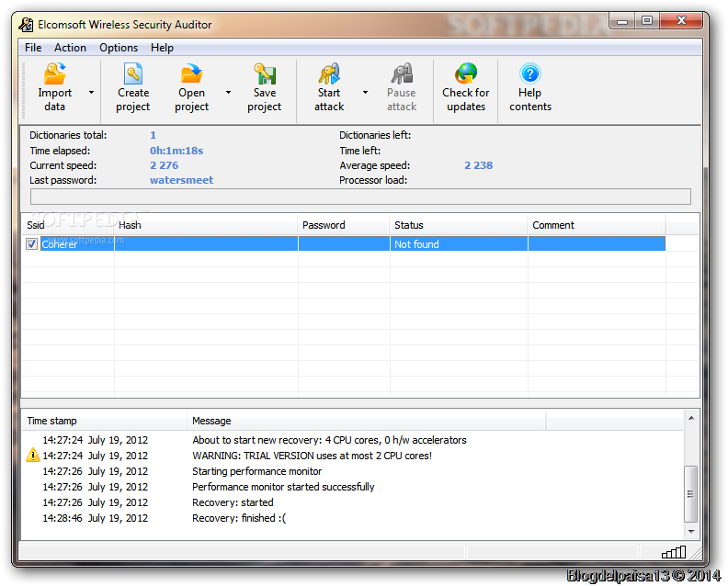
Task: Click the last password value watersmeet
Action: (x=181, y=180)
